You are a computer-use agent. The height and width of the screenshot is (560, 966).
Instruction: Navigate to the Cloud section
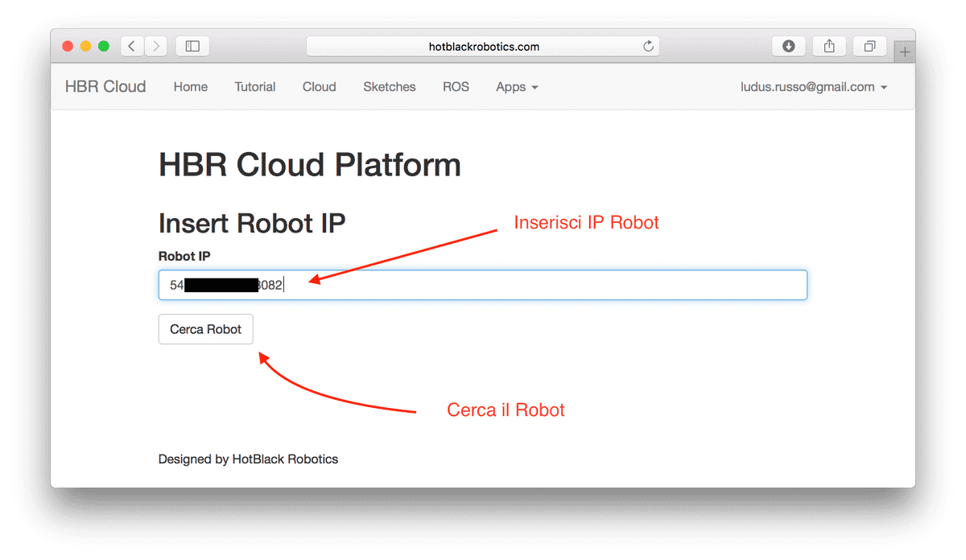pyautogui.click(x=319, y=87)
